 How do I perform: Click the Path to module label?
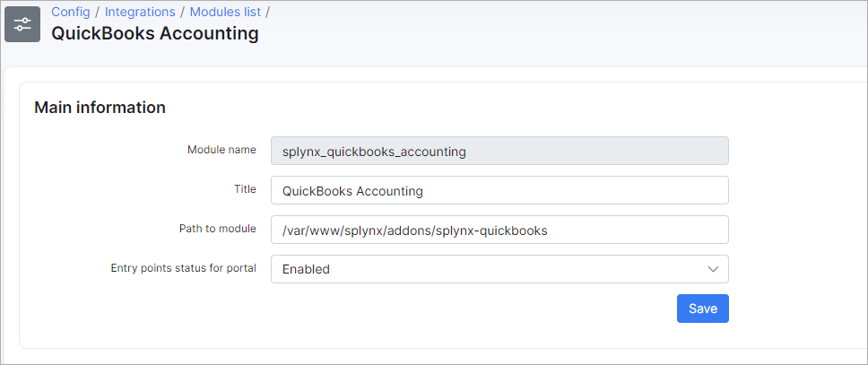(218, 229)
